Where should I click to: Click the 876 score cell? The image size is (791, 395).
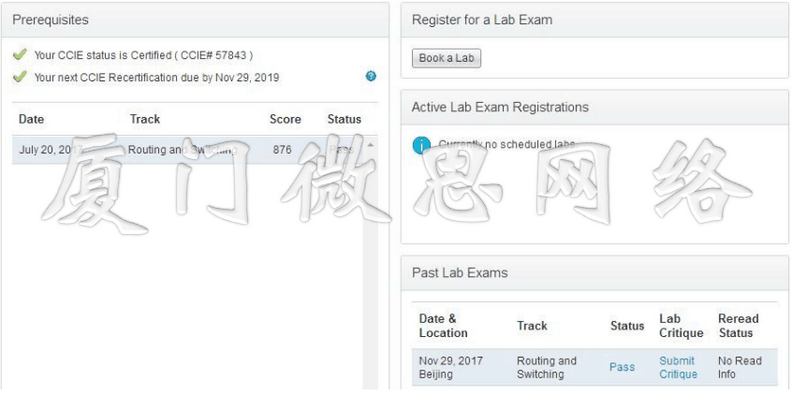coord(282,150)
